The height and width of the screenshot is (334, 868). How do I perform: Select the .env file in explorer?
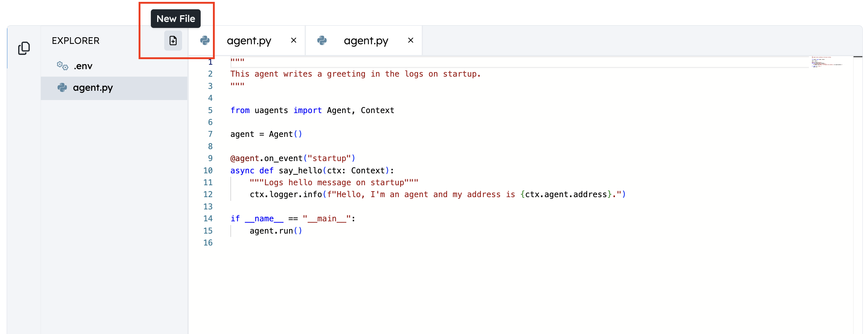click(114, 66)
